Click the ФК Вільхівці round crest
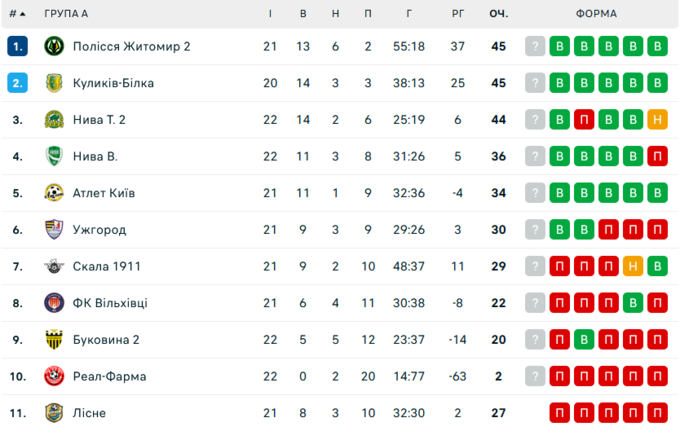The height and width of the screenshot is (431, 680). coord(54,303)
